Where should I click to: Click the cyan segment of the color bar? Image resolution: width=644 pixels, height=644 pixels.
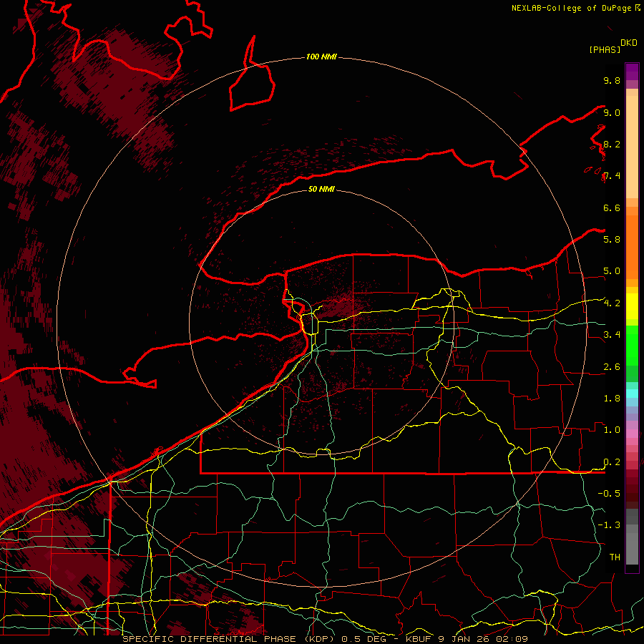pos(632,393)
